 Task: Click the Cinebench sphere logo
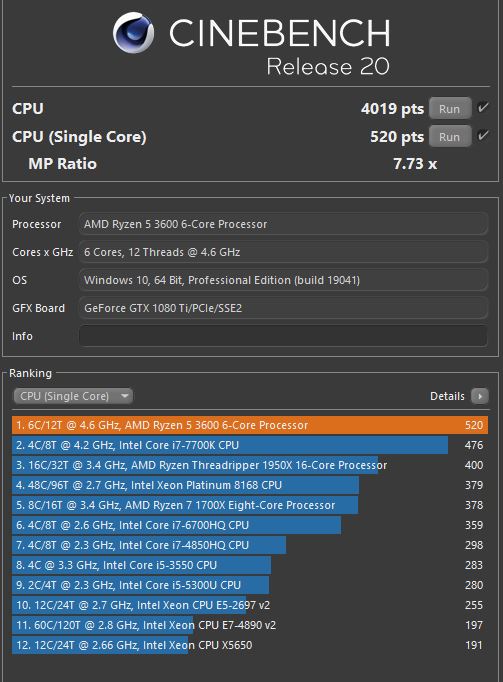point(133,33)
